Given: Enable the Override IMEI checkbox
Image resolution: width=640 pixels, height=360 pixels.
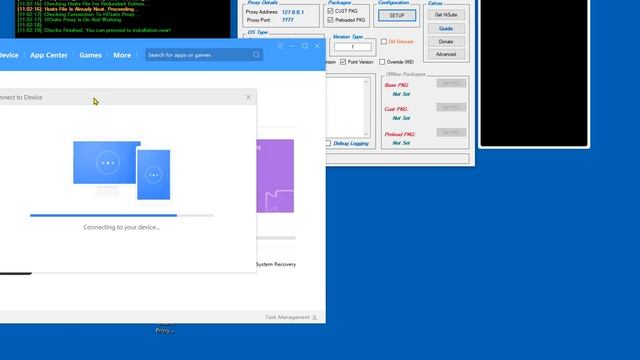Looking at the screenshot, I should [382, 62].
